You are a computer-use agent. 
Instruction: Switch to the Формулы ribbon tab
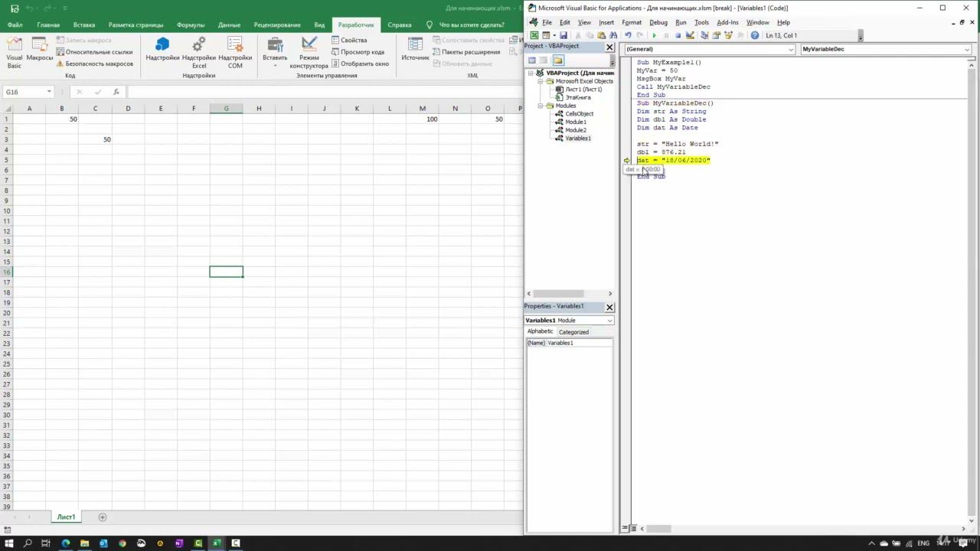(x=191, y=24)
